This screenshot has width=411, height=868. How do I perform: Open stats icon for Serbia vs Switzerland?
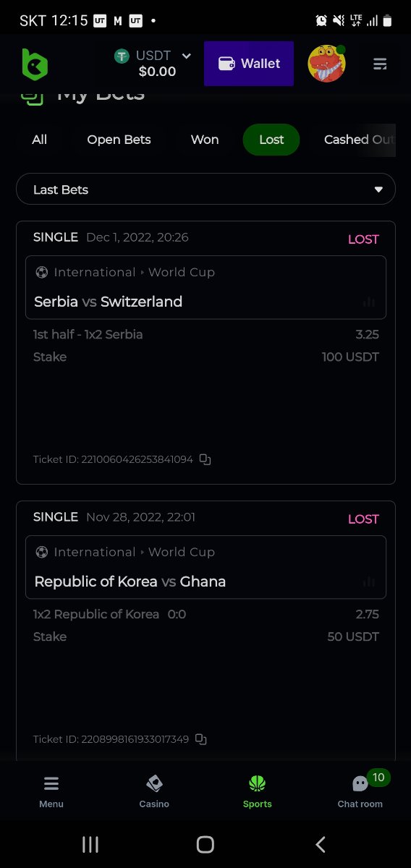coord(369,302)
